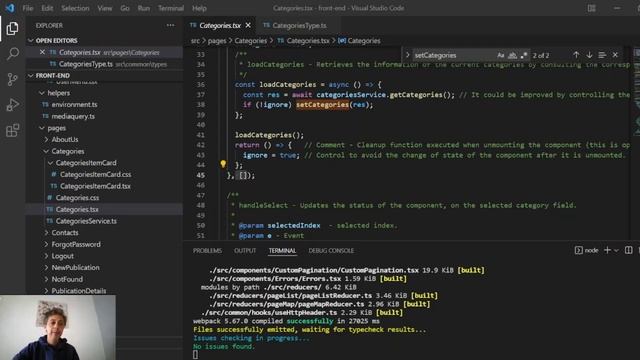Click the Categories.tsx breadcrumb segment
This screenshot has height=360, width=640.
pyautogui.click(x=308, y=40)
